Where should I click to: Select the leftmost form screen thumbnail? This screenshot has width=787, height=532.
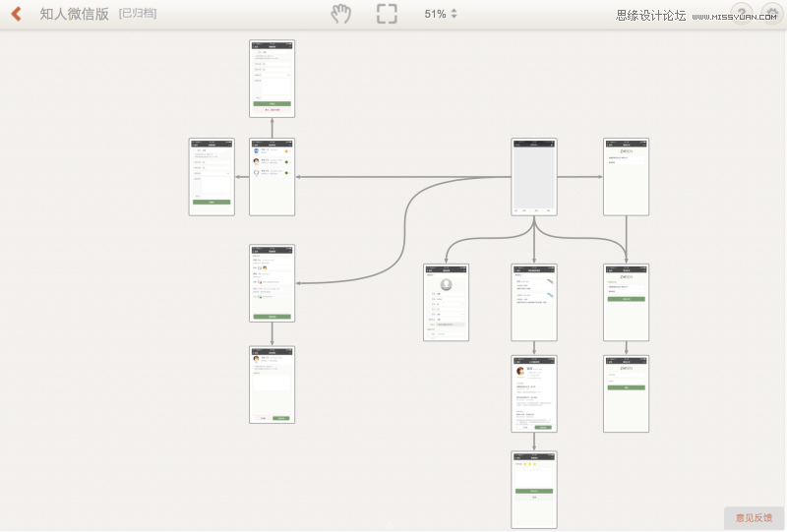click(212, 177)
